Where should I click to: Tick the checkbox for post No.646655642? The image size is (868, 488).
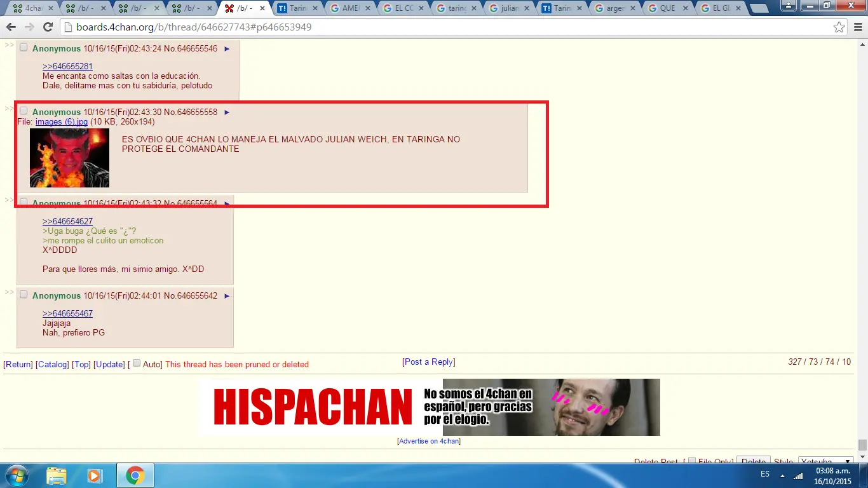pos(24,295)
